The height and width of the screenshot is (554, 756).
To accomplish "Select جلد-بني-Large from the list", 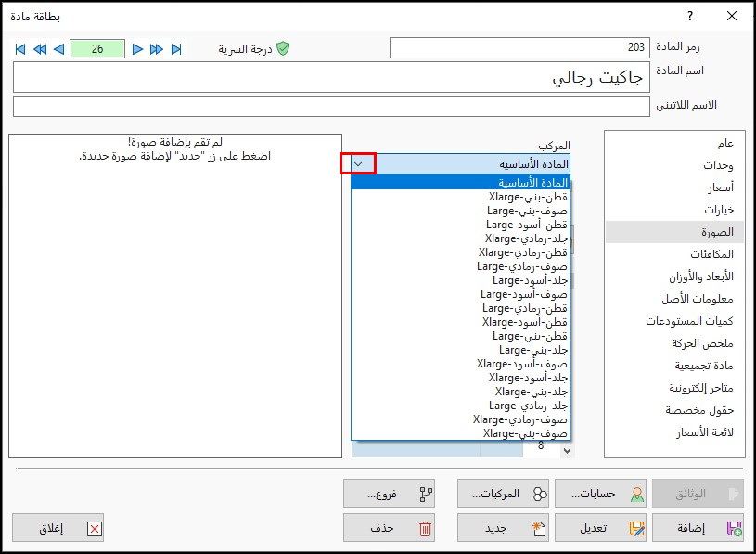I will (x=460, y=350).
